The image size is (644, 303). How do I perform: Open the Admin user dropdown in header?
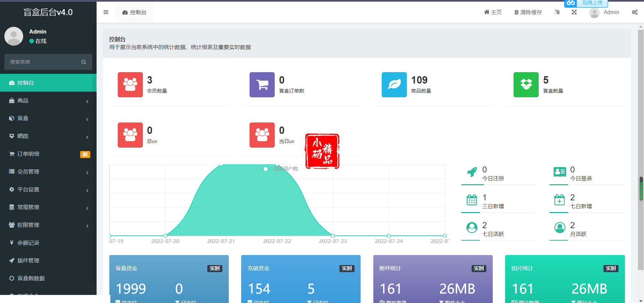pyautogui.click(x=604, y=12)
